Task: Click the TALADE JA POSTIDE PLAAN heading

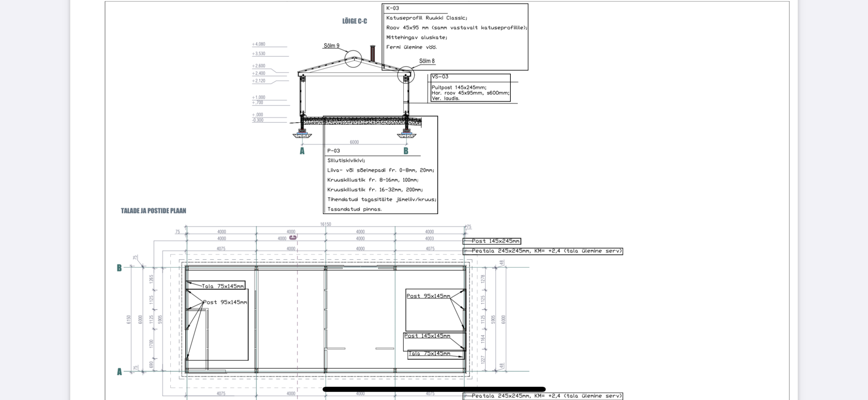Action: pos(153,211)
